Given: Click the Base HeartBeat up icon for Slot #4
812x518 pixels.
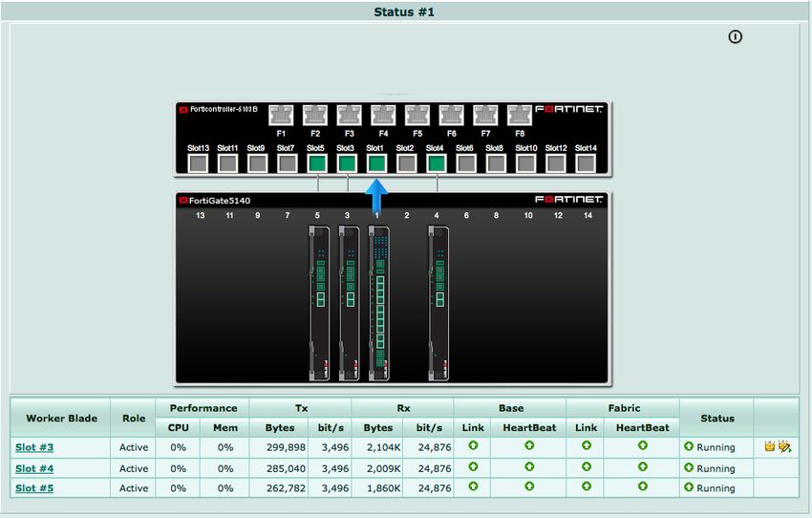Looking at the screenshot, I should (529, 466).
